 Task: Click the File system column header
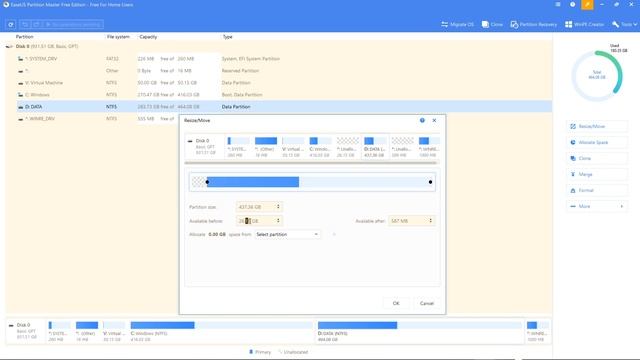118,37
